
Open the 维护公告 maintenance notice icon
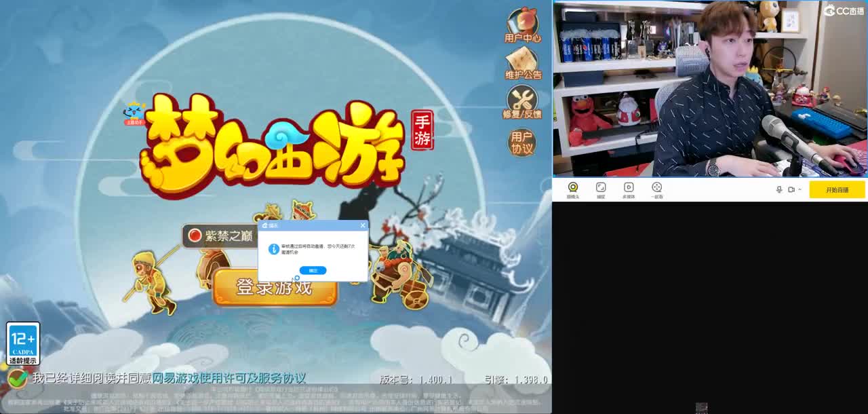pos(522,63)
